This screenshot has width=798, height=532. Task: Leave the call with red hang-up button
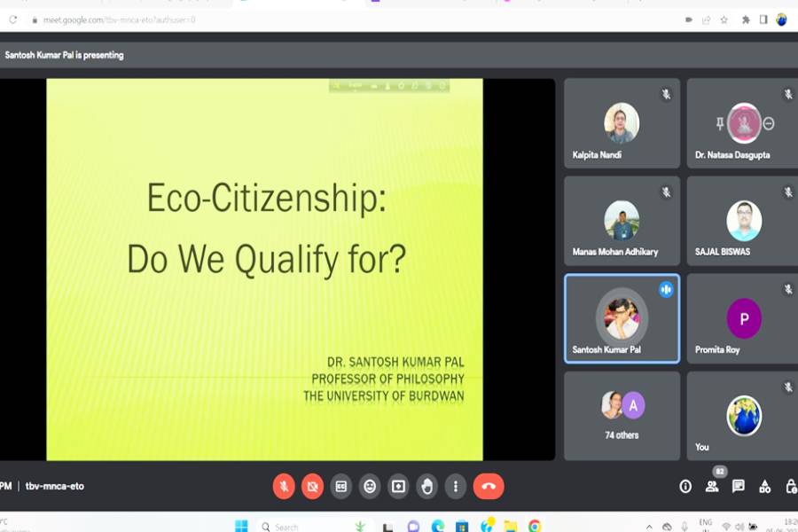(489, 486)
